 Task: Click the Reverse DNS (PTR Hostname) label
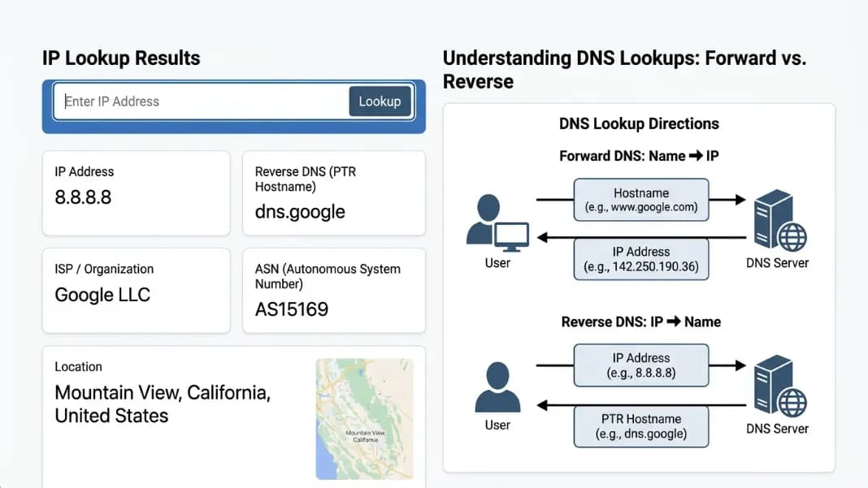[x=306, y=179]
